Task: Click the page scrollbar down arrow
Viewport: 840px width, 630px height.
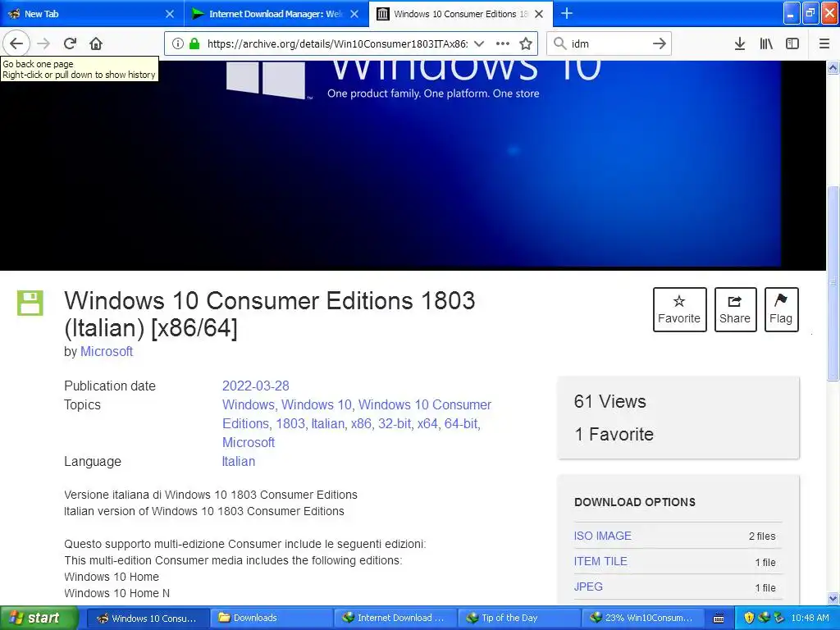Action: (x=833, y=598)
